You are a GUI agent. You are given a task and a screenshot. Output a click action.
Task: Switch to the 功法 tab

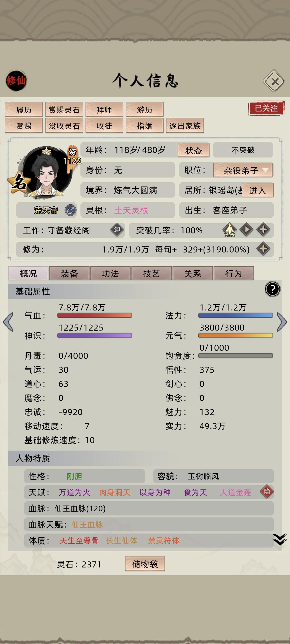[110, 273]
